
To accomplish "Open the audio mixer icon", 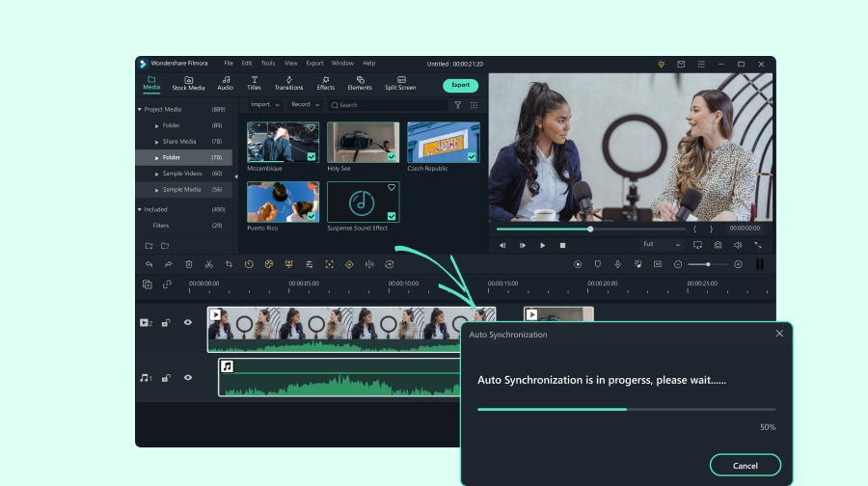I will (x=637, y=264).
